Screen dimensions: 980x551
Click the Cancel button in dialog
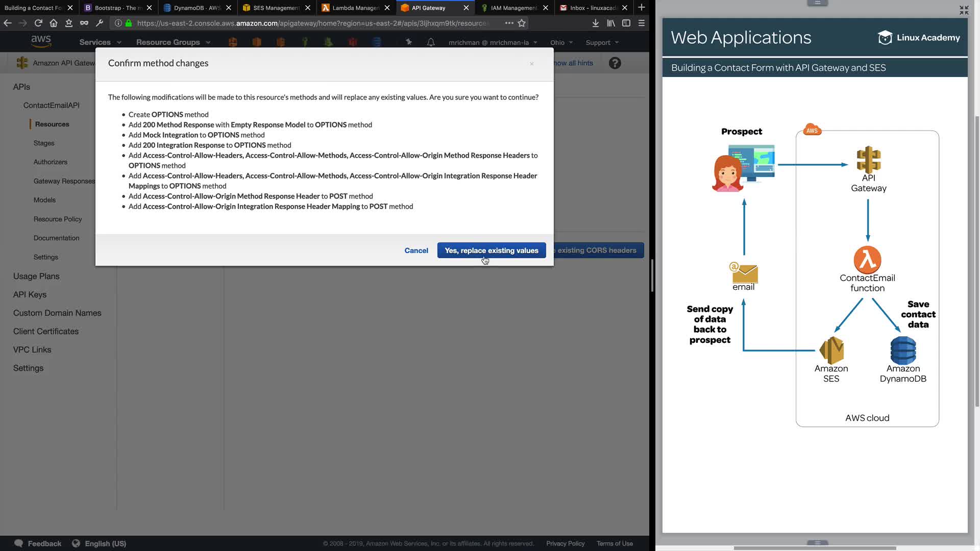pyautogui.click(x=416, y=251)
